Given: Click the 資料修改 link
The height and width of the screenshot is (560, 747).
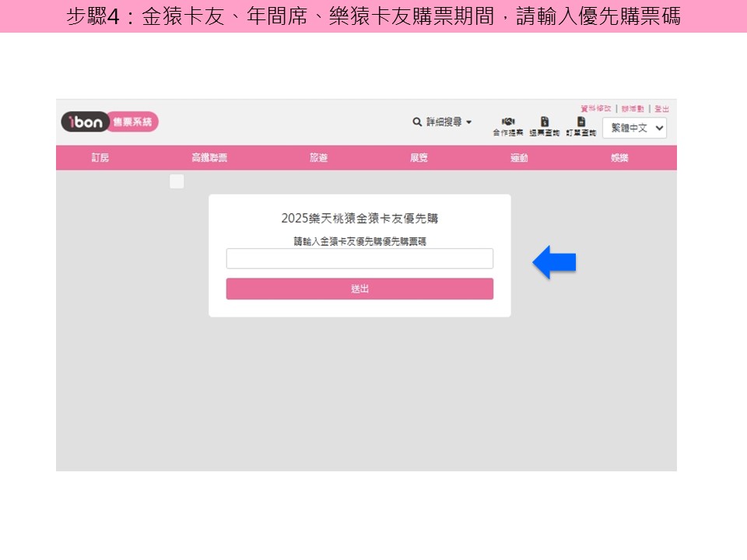Looking at the screenshot, I should (x=595, y=109).
